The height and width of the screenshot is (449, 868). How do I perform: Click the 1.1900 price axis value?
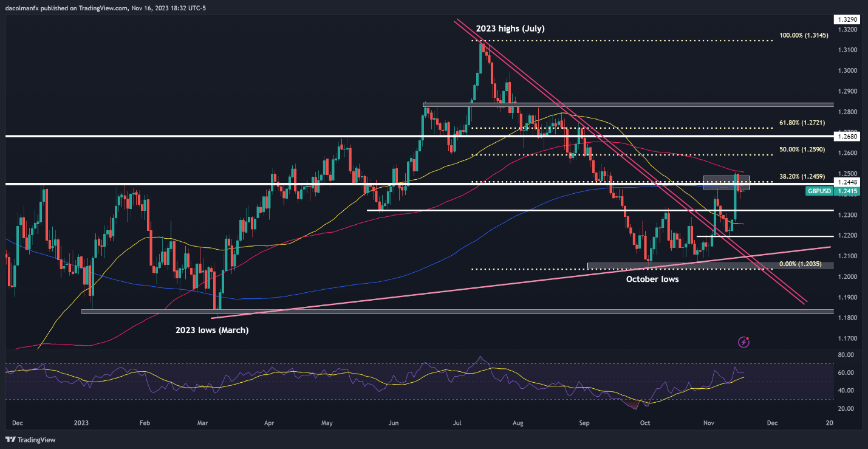pyautogui.click(x=847, y=298)
